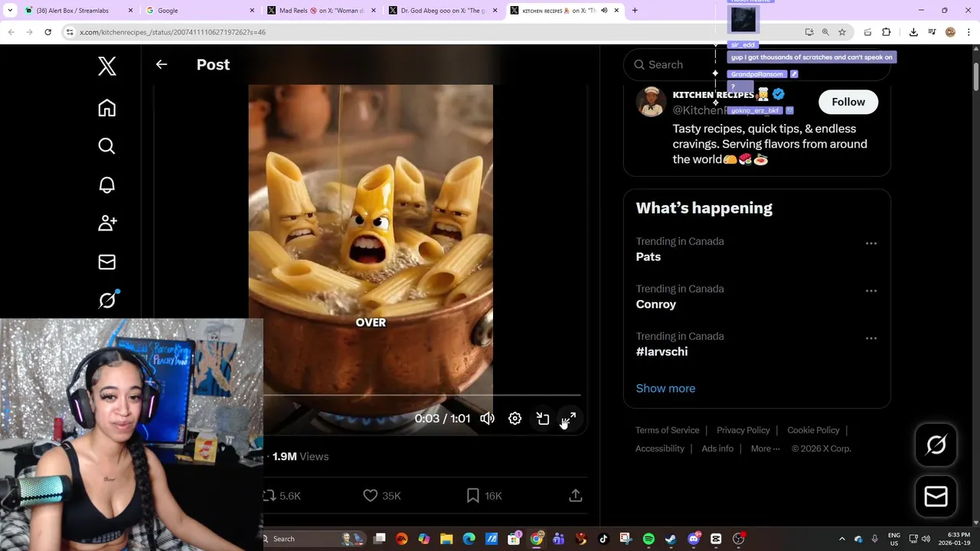Open Chrome zoom magnifier icon
980x551 pixels.
pos(825,32)
